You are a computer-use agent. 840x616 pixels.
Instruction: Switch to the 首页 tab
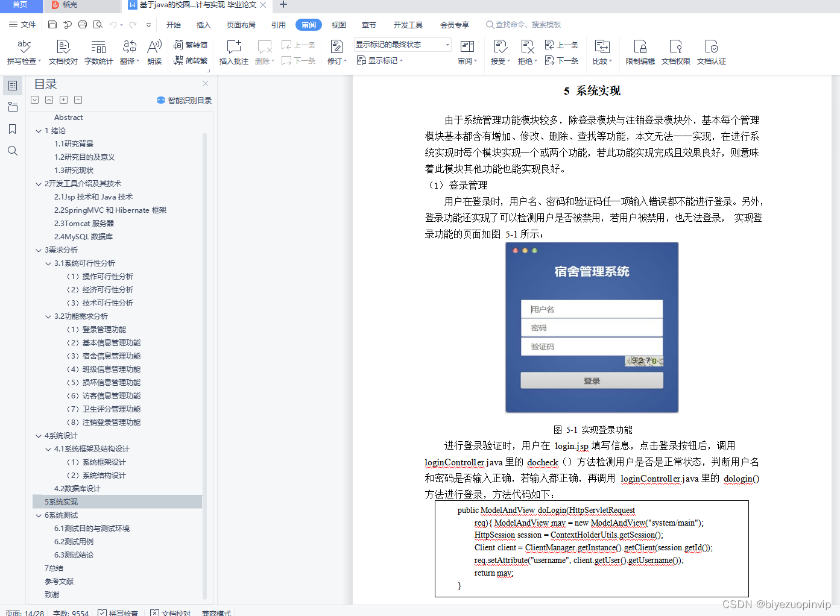pos(20,6)
